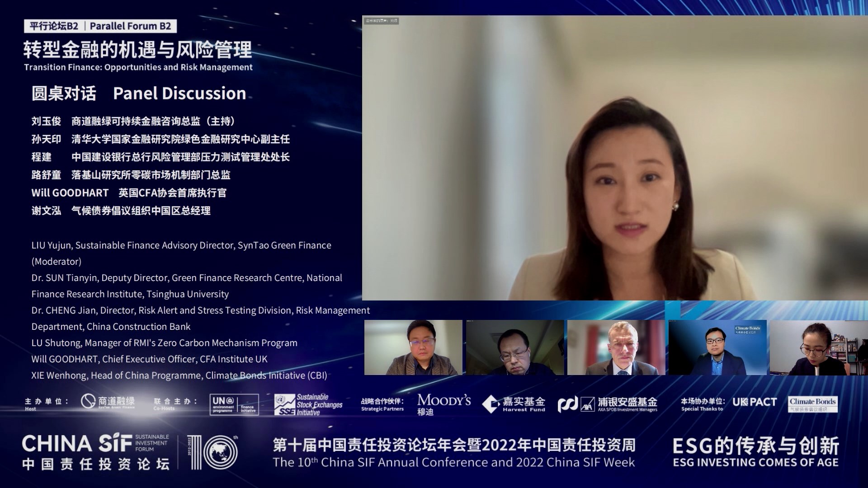This screenshot has width=868, height=488.
Task: Click the UN Environment Programme Finance Initiative logo
Action: coord(234,404)
